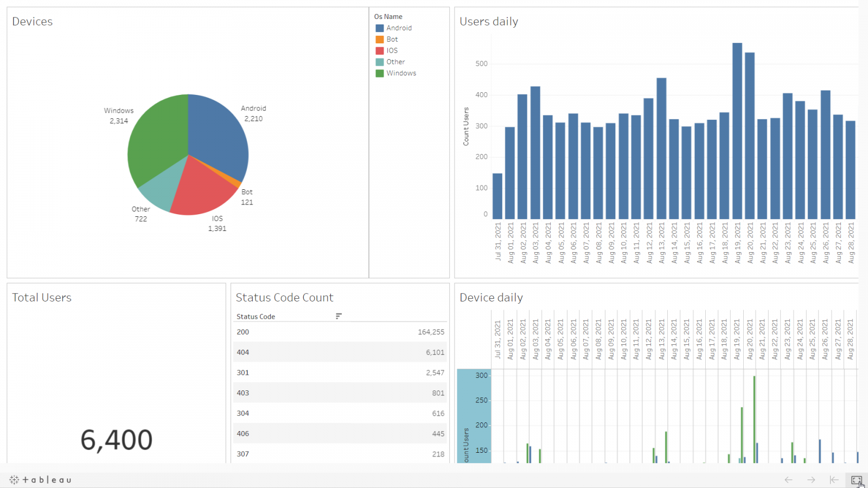Click the 6,400 Total Users number

tap(117, 440)
